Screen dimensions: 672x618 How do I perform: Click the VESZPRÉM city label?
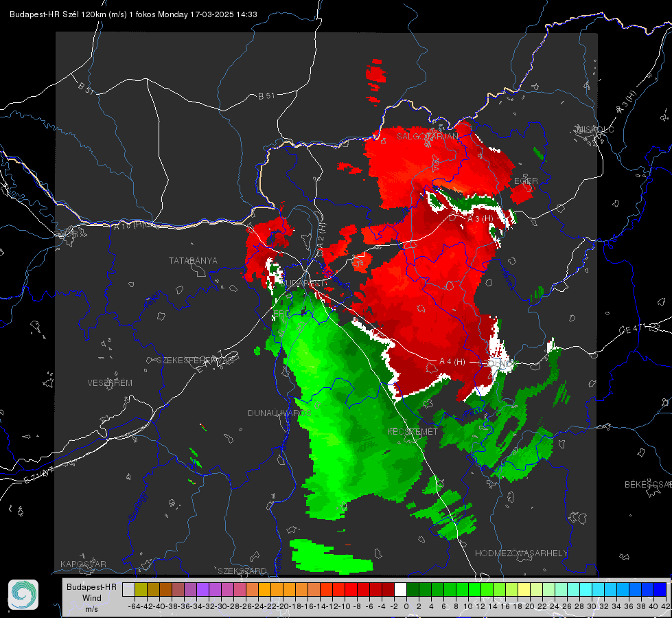[x=110, y=383]
